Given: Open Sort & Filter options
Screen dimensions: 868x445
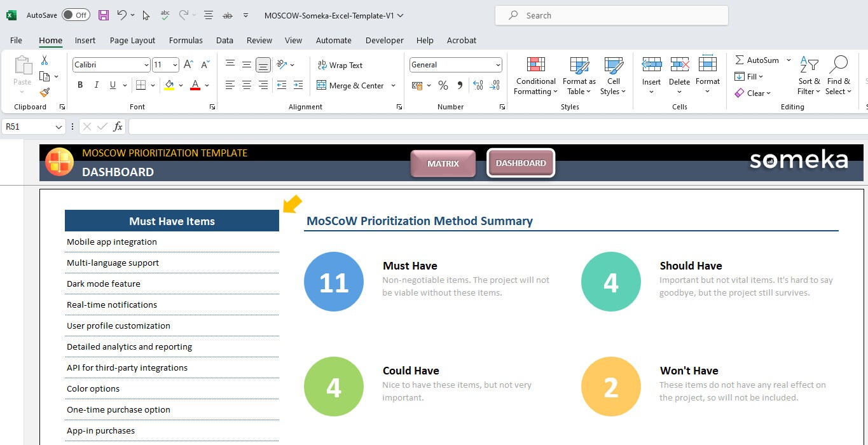Looking at the screenshot, I should (808, 75).
